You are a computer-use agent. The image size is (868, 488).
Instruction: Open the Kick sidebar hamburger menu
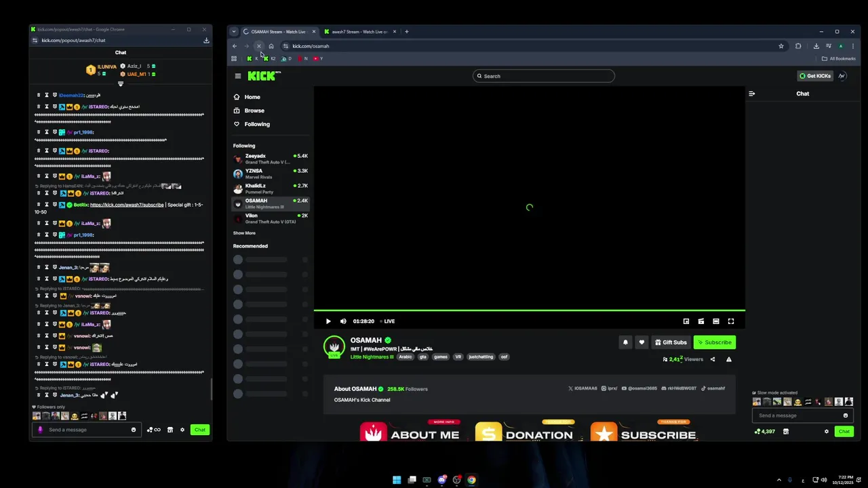[238, 76]
